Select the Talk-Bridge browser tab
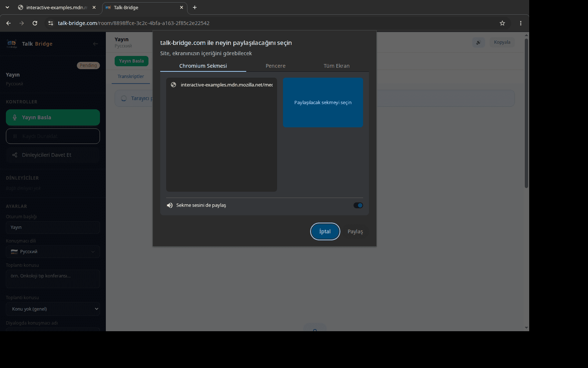The height and width of the screenshot is (368, 588). point(144,7)
